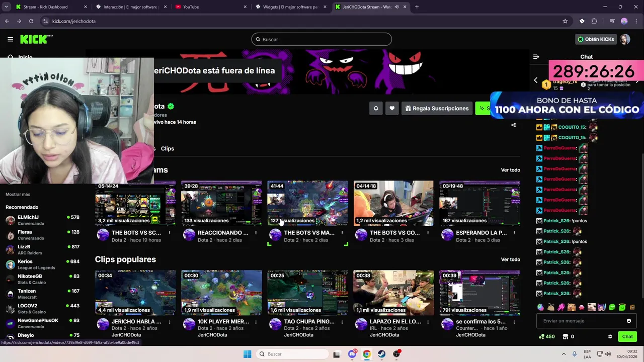Click the green Chat send button
Viewport: 644px width, 362px height.
click(627, 336)
